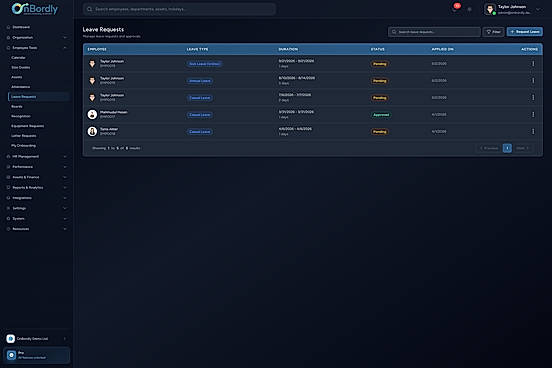
Task: Click Taylor Johnson's avatar in Sick Leave row
Action: [92, 64]
